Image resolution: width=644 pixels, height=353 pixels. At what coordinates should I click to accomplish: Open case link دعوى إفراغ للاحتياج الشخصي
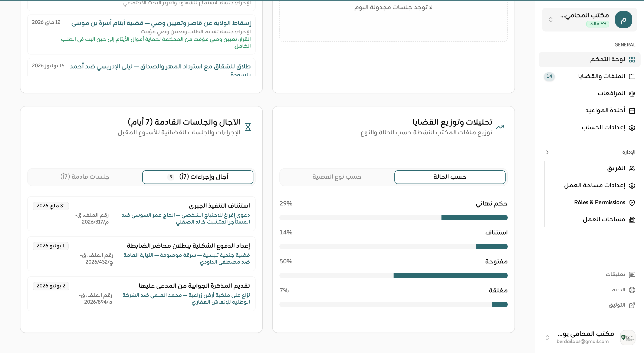pos(186,218)
